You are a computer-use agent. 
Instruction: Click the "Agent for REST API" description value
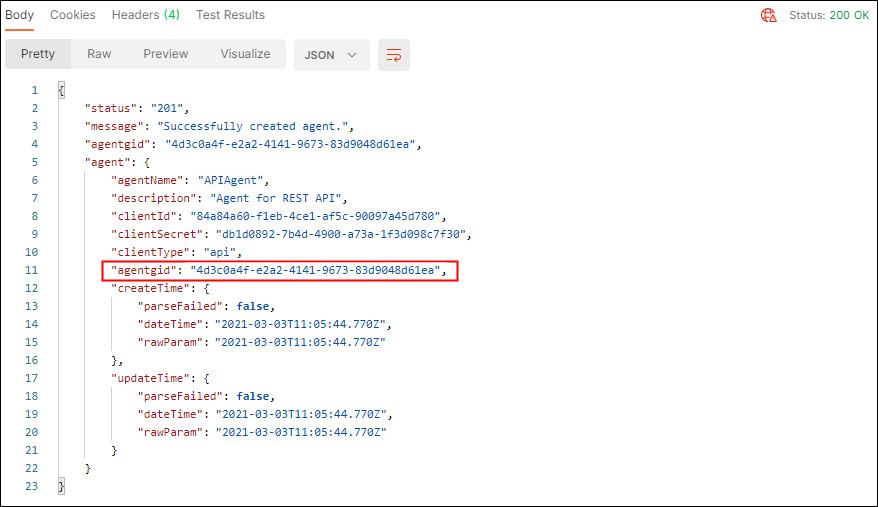pos(275,198)
